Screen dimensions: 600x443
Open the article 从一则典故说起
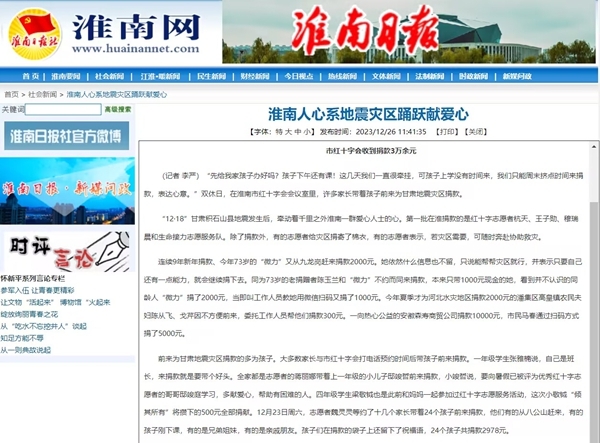point(26,350)
